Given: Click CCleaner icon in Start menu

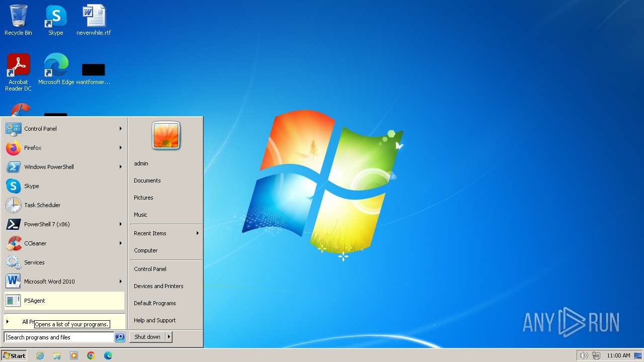Looking at the screenshot, I should pyautogui.click(x=13, y=243).
